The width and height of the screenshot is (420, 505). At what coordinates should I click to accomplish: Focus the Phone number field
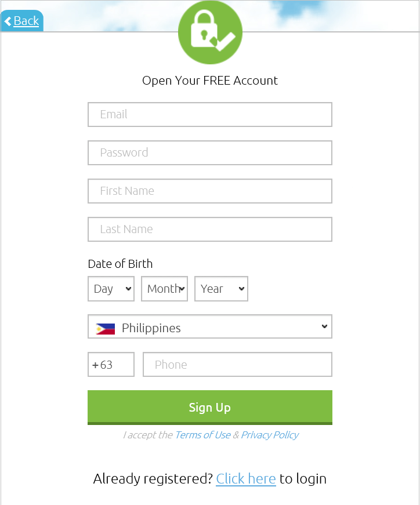[x=238, y=364]
